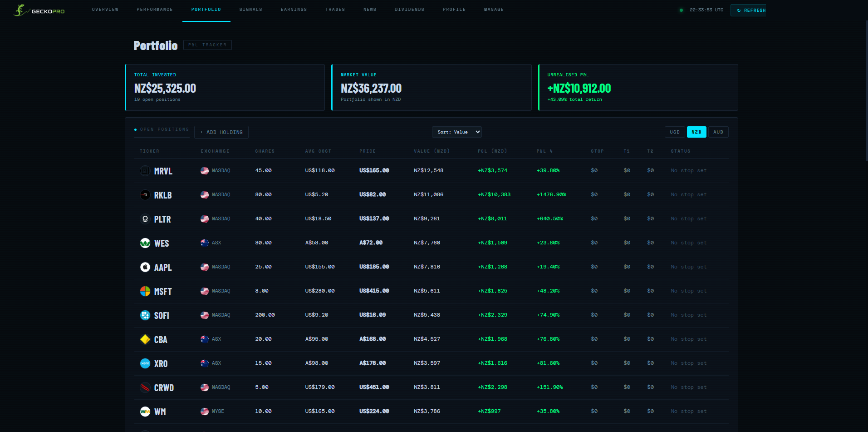Click the RKLB company logo icon
868x432 pixels.
(145, 195)
